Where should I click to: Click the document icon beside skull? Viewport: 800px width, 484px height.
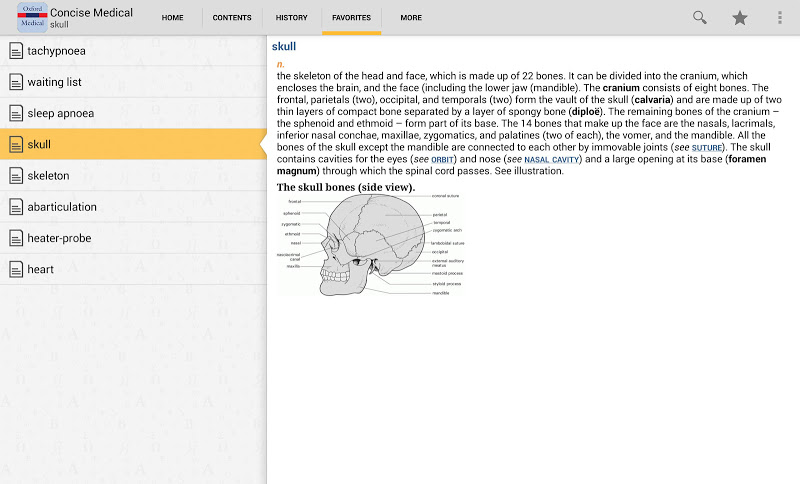(16, 144)
